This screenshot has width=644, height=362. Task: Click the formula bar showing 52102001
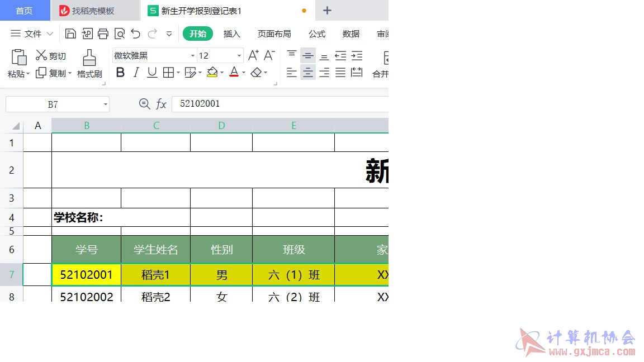pyautogui.click(x=280, y=104)
